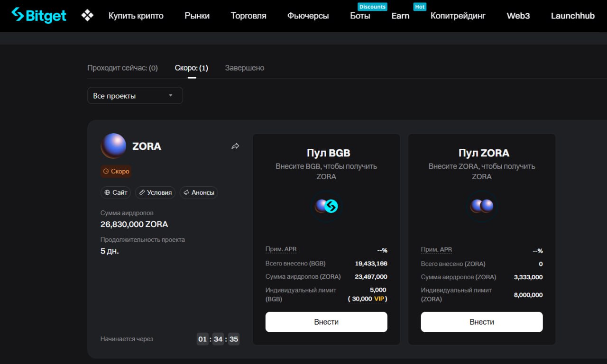Click the Hot badge above Earn
The width and height of the screenshot is (607, 364).
pos(420,7)
